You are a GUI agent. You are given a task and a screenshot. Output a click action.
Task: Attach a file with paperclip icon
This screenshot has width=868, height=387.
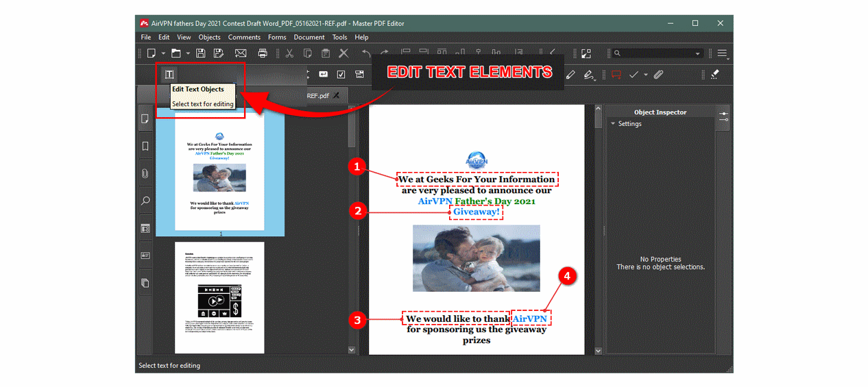[658, 74]
